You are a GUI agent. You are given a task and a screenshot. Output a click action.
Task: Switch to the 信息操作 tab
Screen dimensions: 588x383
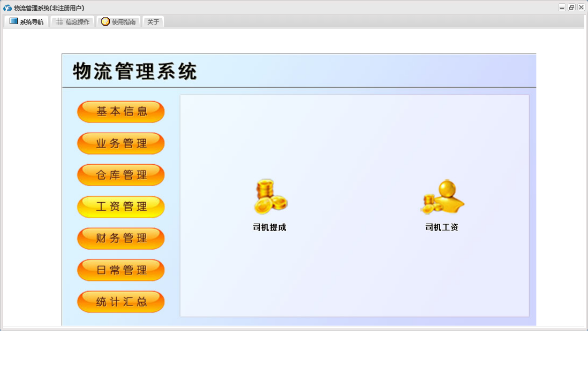tap(72, 22)
